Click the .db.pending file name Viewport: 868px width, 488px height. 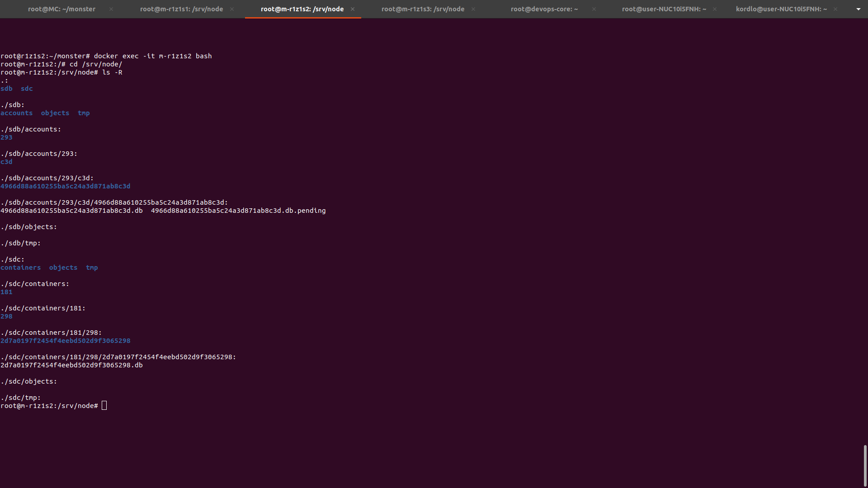point(238,211)
